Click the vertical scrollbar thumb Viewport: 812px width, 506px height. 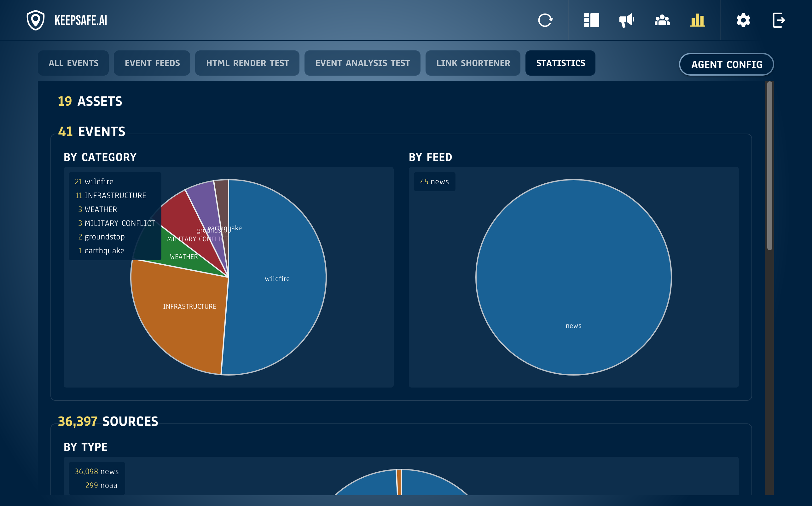[769, 166]
